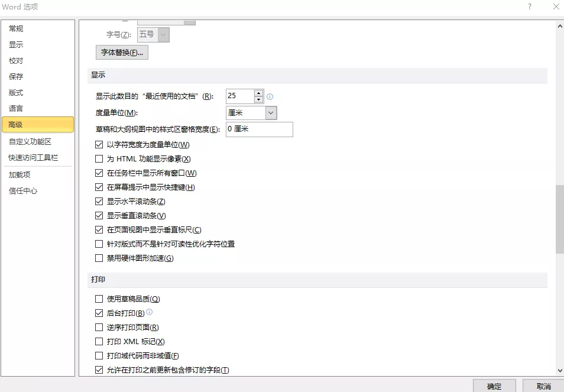The width and height of the screenshot is (564, 392).
Task: Uncheck 以字符宽度为度量单位
Action: pos(98,144)
